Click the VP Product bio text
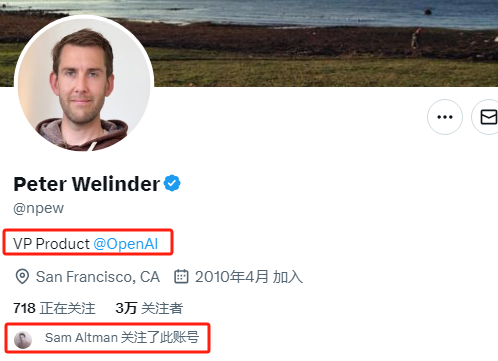The height and width of the screenshot is (361, 498). [51, 244]
